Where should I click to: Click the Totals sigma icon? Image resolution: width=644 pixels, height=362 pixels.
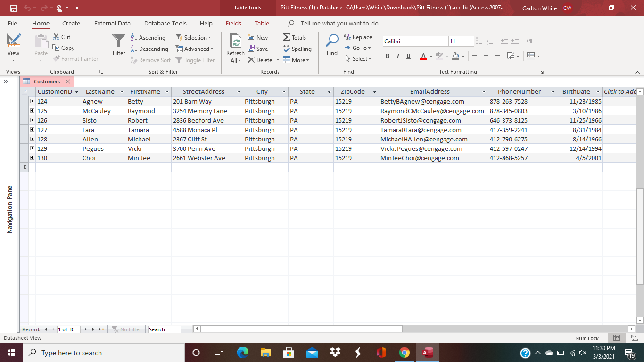(287, 38)
